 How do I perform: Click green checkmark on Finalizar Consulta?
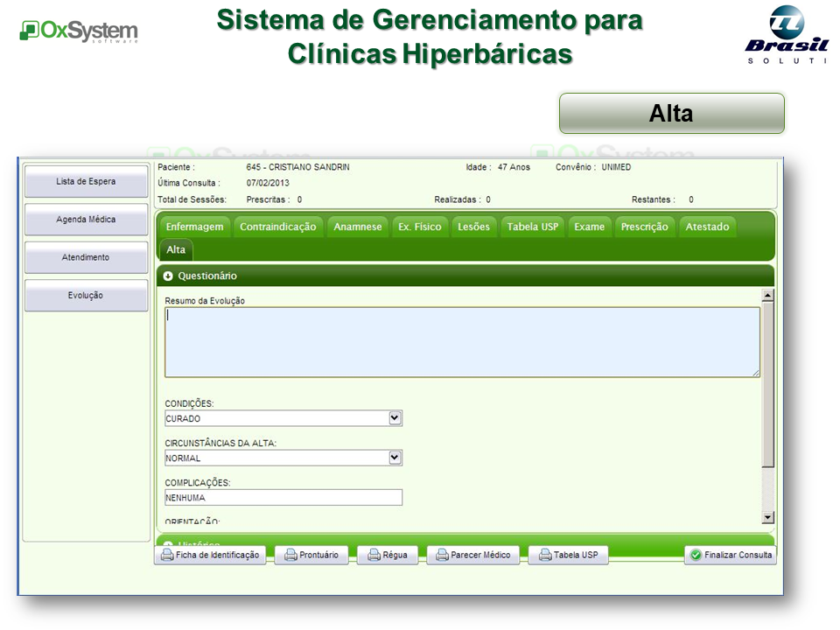click(696, 555)
